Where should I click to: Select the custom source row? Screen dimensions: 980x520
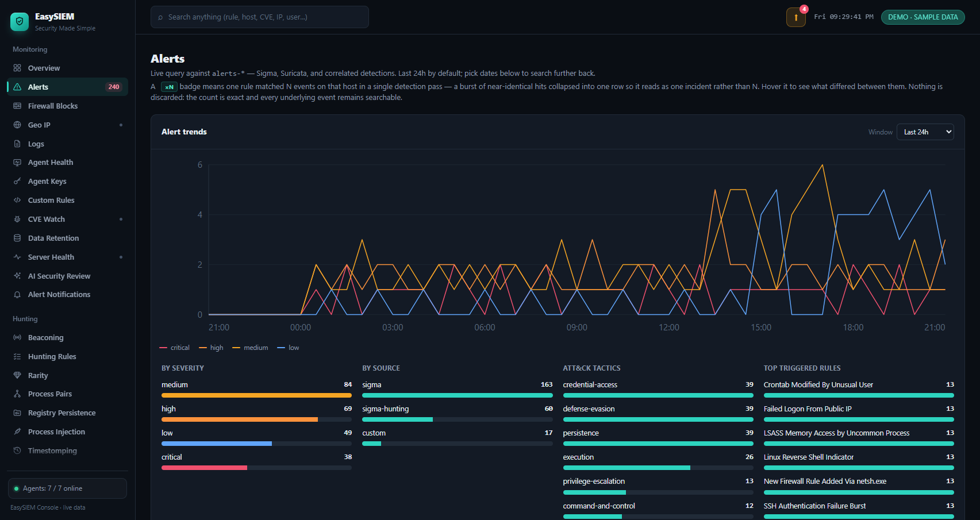coord(457,437)
